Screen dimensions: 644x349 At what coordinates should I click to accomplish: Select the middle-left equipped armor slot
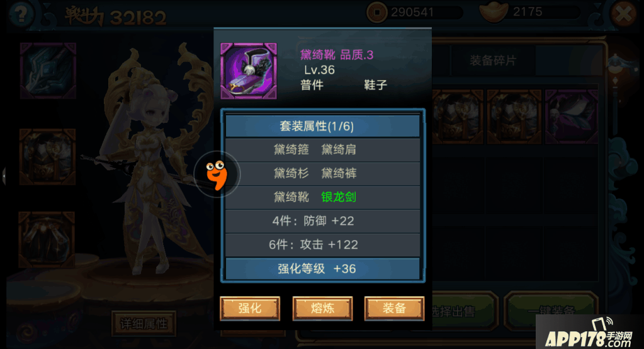click(x=48, y=157)
